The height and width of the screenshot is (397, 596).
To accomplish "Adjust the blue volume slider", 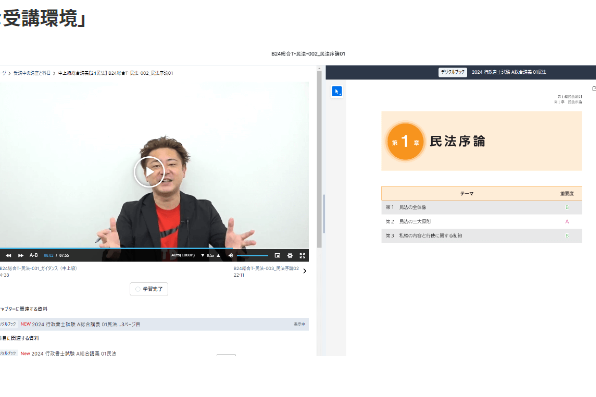I will tap(252, 256).
